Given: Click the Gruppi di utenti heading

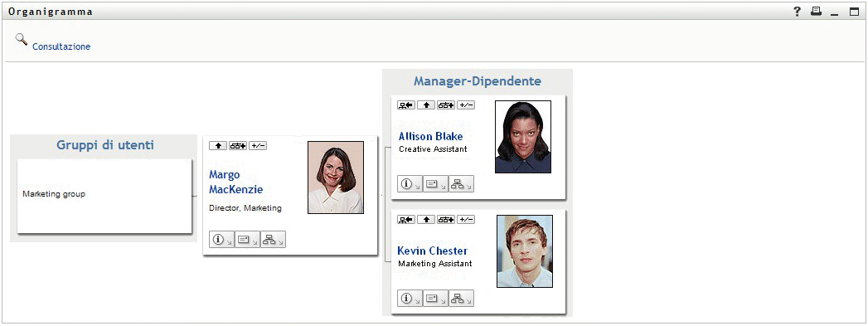Looking at the screenshot, I should pos(105,145).
